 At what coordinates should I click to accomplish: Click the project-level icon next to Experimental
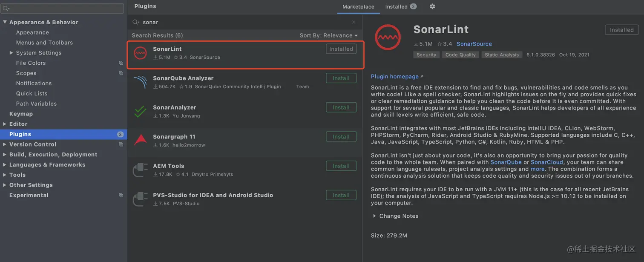coord(121,195)
